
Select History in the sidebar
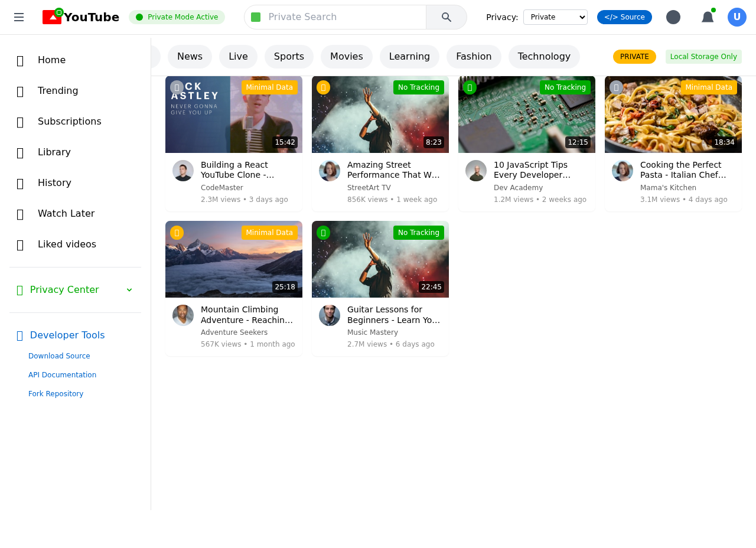point(54,183)
